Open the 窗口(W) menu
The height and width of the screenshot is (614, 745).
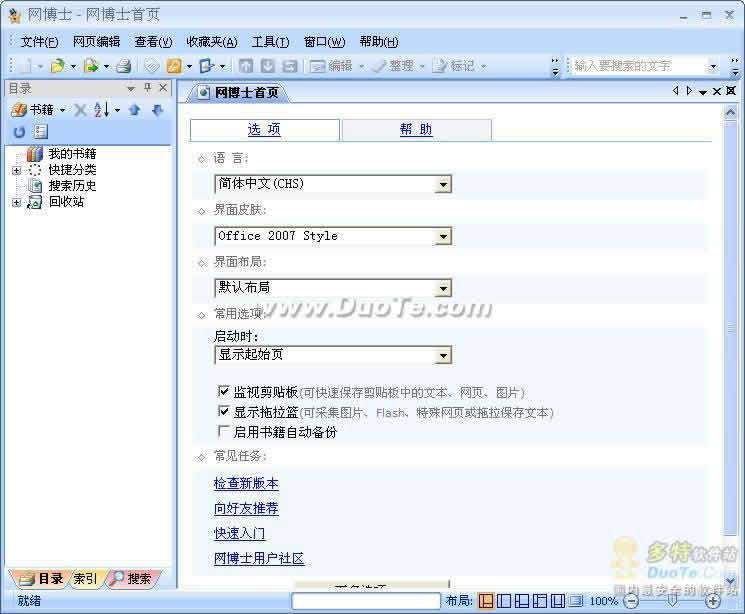pyautogui.click(x=325, y=42)
